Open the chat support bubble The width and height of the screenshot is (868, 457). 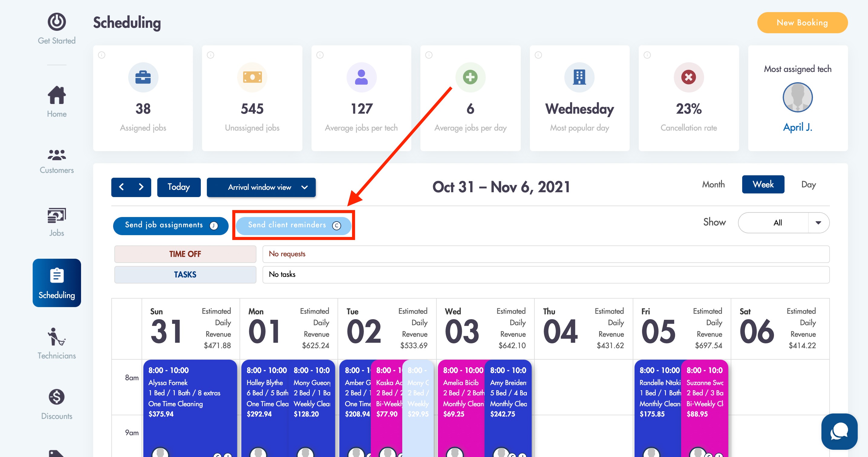pyautogui.click(x=839, y=431)
